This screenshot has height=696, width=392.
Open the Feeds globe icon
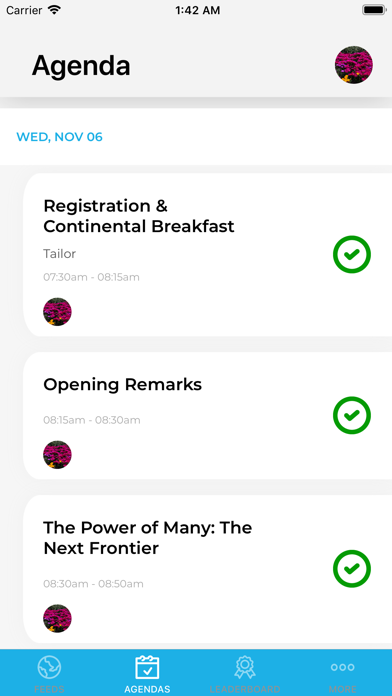49,667
